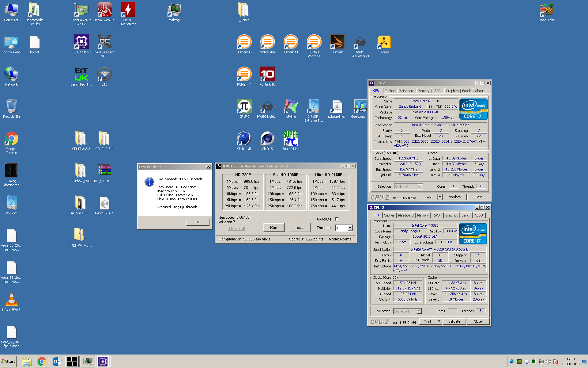The width and height of the screenshot is (588, 368).
Task: Launch the Timing dominator icon
Action: point(11,175)
